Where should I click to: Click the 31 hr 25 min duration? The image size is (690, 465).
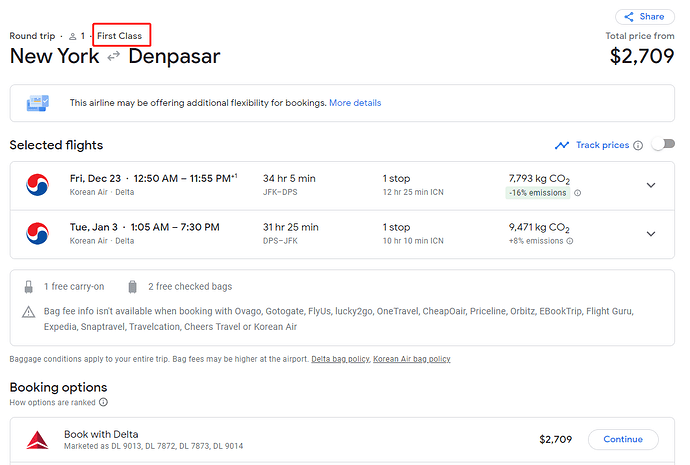pyautogui.click(x=290, y=227)
